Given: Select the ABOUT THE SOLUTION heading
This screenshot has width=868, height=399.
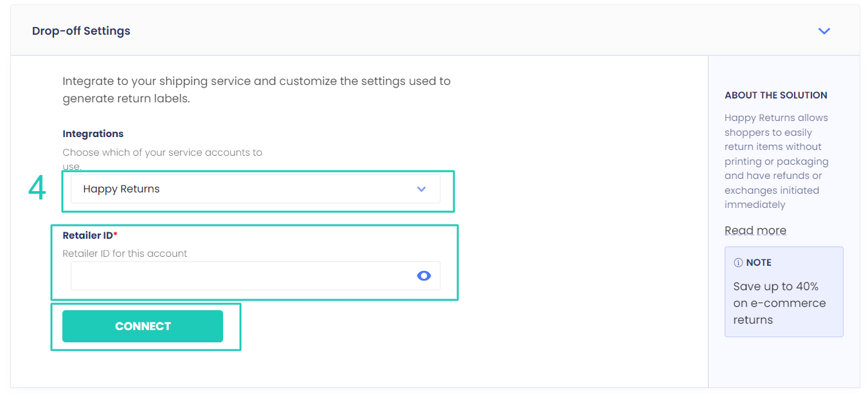Looking at the screenshot, I should [776, 95].
